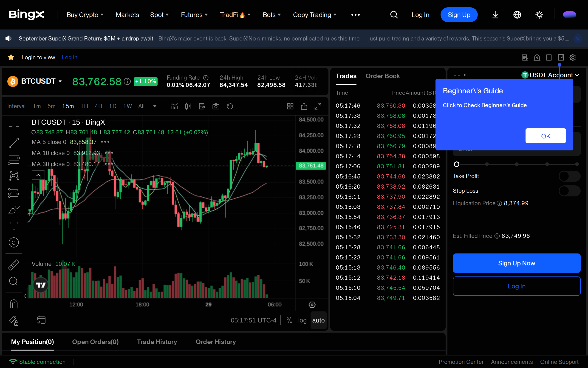The width and height of the screenshot is (588, 368).
Task: Click the favorites star icon
Action: [11, 57]
